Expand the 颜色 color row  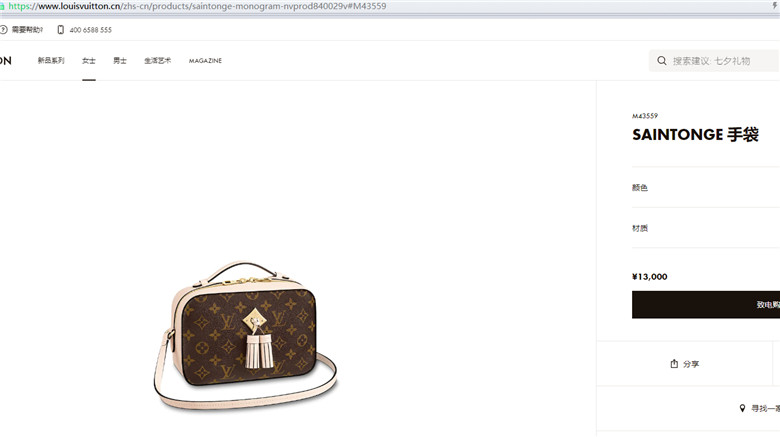706,188
